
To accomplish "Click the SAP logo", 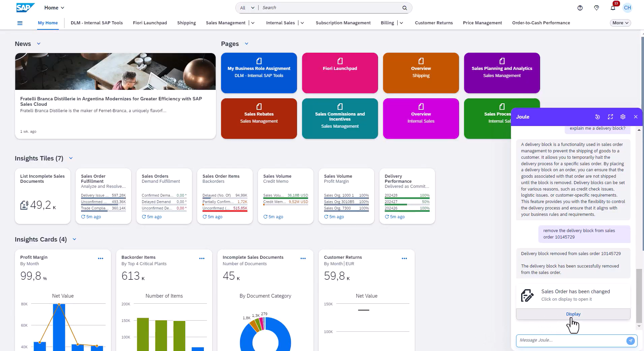I will point(25,7).
